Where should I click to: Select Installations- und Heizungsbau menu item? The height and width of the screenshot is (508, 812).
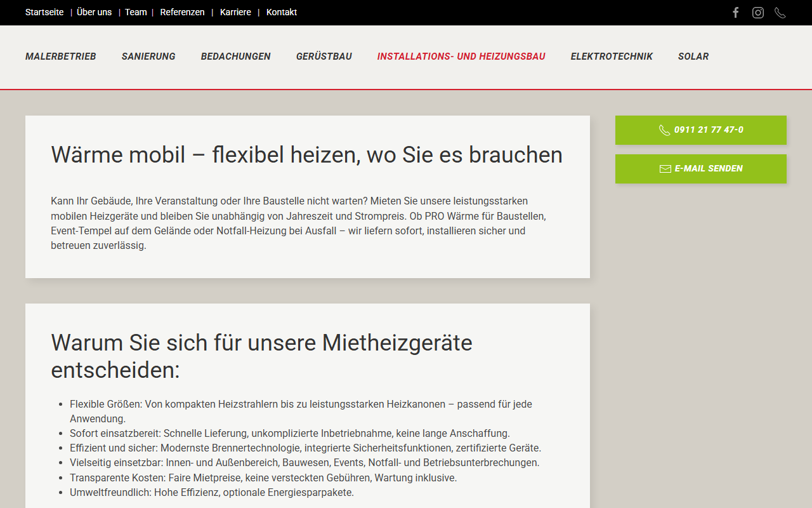(x=461, y=57)
